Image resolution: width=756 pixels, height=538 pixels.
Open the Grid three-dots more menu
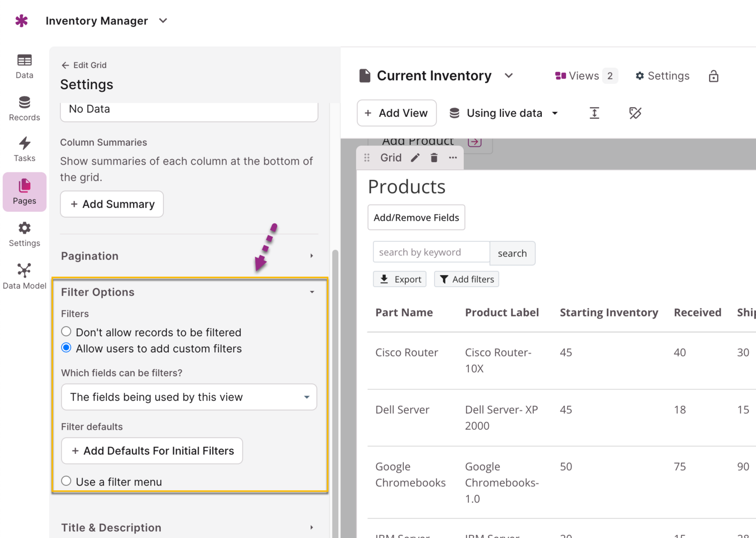tap(453, 158)
